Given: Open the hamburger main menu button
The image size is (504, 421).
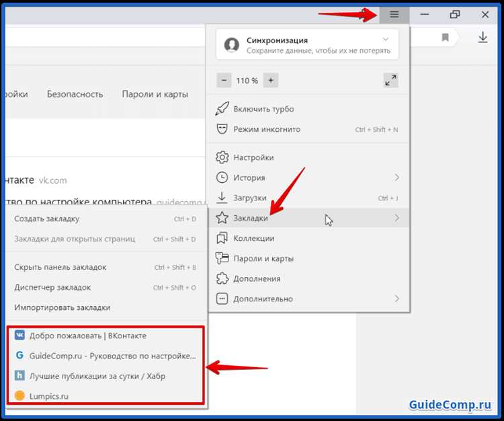Looking at the screenshot, I should coord(394,15).
